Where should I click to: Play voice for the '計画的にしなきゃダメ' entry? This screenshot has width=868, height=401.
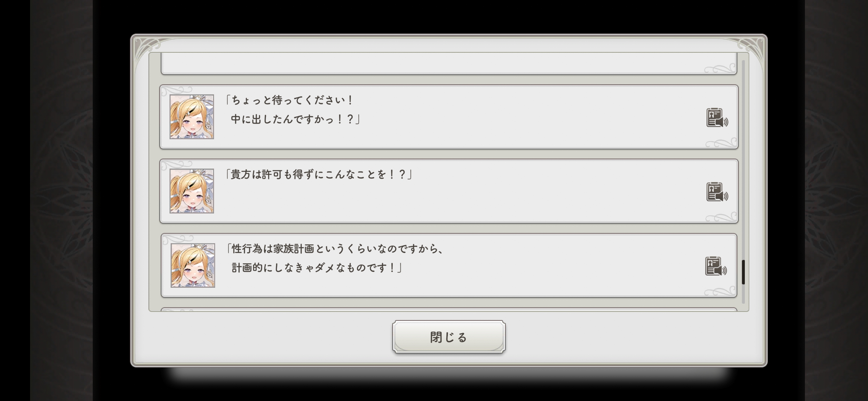pyautogui.click(x=716, y=266)
